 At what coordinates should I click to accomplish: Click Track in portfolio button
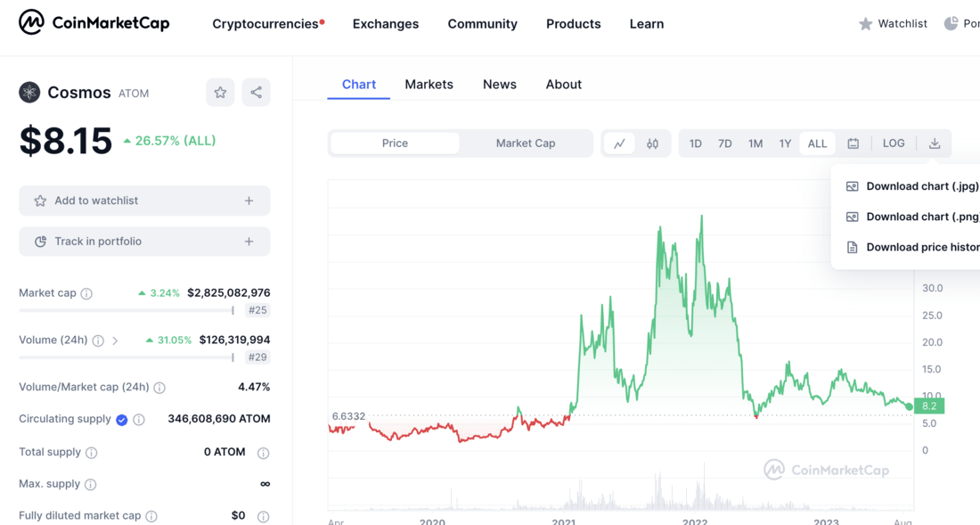pos(144,242)
